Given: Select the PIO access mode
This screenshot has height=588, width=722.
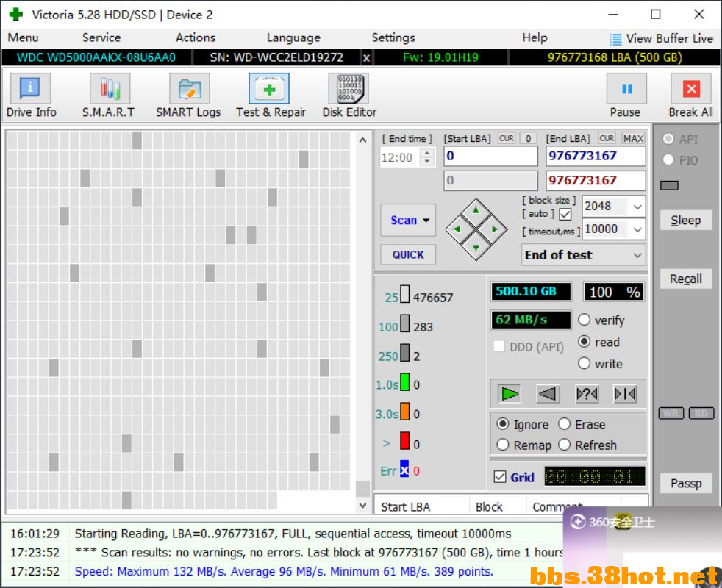Looking at the screenshot, I should pos(668,159).
